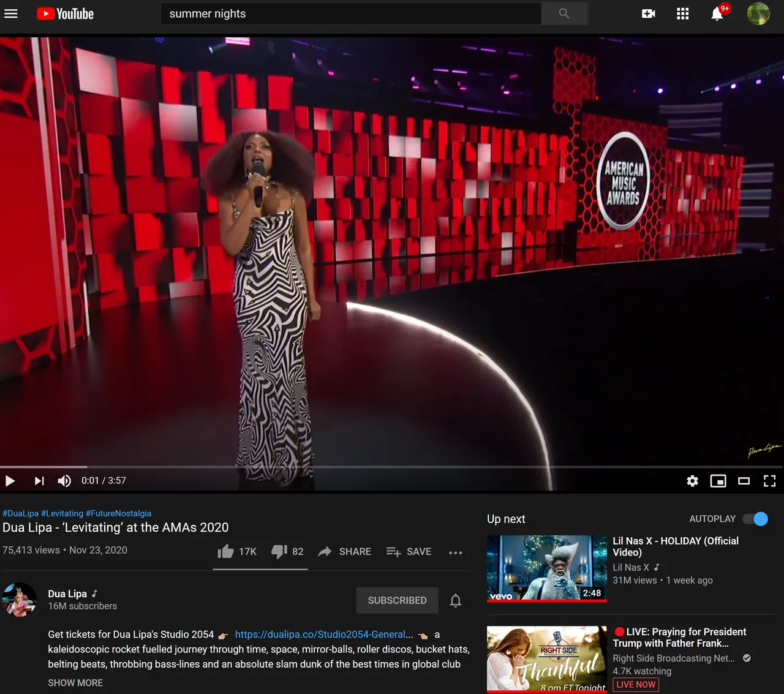
Task: Open the Studio2054 ticket link
Action: pos(324,634)
